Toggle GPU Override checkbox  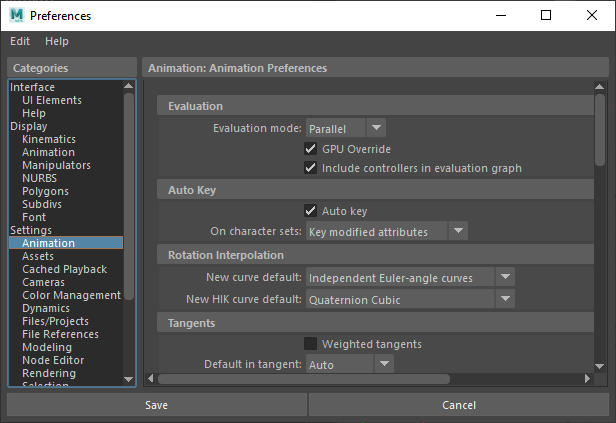coord(310,148)
